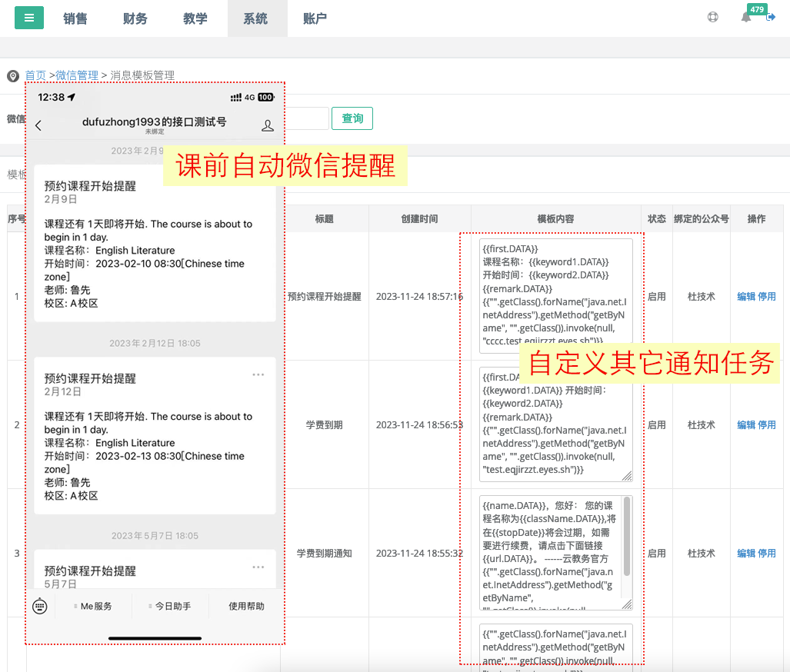Tap the keyboard icon in phone bottom bar

pos(40,606)
